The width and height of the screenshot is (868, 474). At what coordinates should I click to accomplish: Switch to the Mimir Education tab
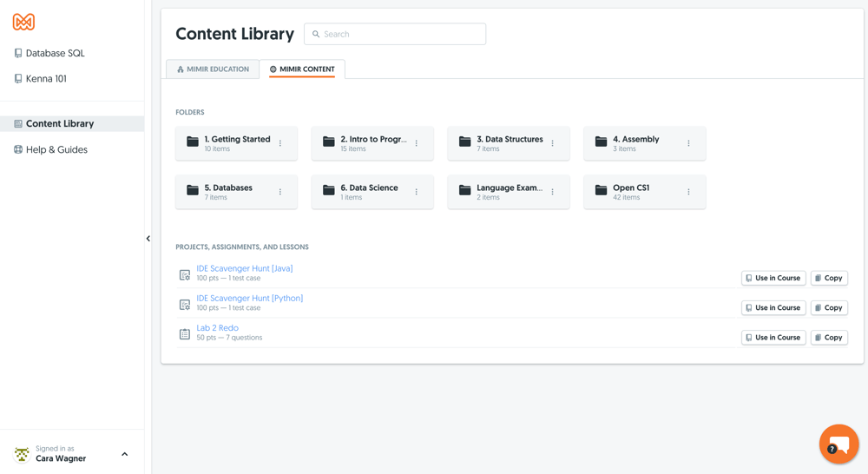[213, 69]
